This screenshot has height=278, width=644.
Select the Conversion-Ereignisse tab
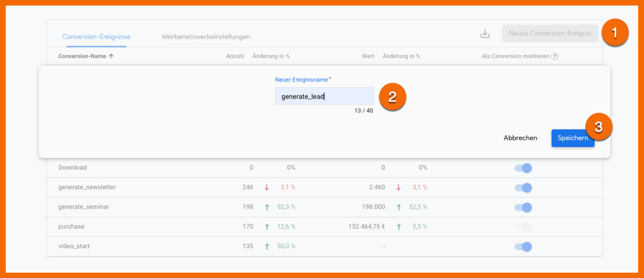96,37
